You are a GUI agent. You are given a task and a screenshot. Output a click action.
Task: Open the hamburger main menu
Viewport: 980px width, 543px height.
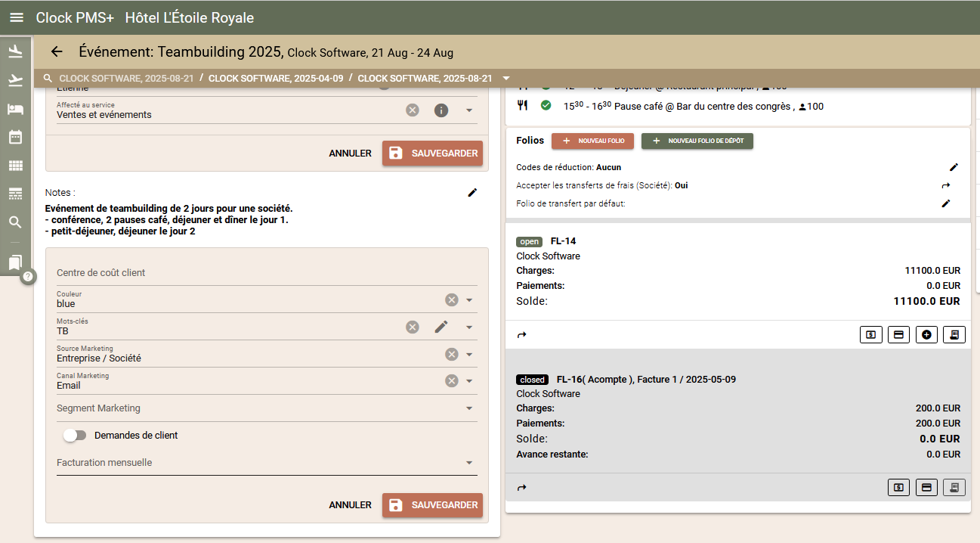[x=16, y=17]
